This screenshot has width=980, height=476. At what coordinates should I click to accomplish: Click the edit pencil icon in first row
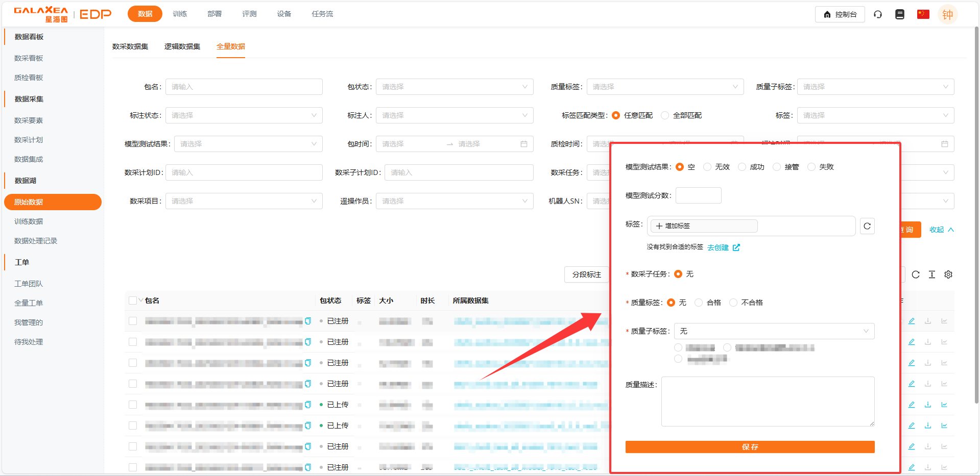912,321
